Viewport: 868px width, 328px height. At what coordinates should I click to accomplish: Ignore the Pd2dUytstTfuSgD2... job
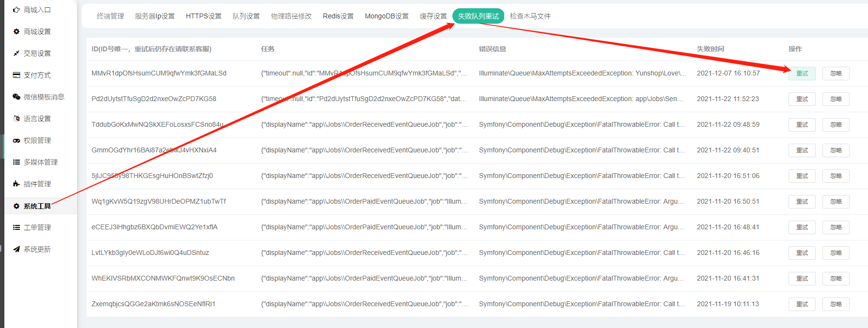(836, 99)
